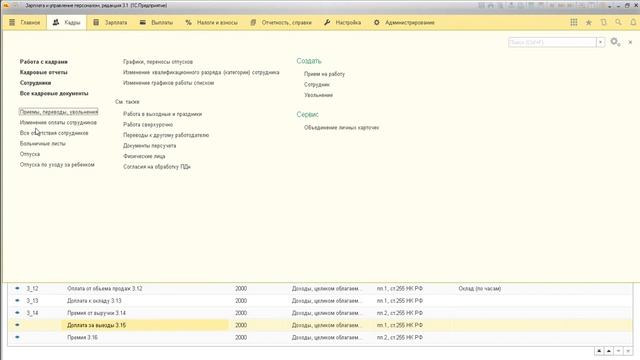Open the bold Сотрудники link
This screenshot has height=360, width=640.
[x=36, y=83]
